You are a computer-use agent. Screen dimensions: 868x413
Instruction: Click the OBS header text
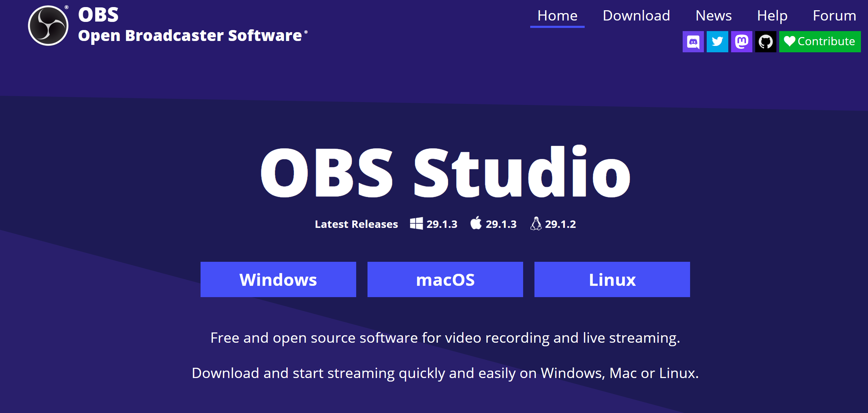[98, 15]
